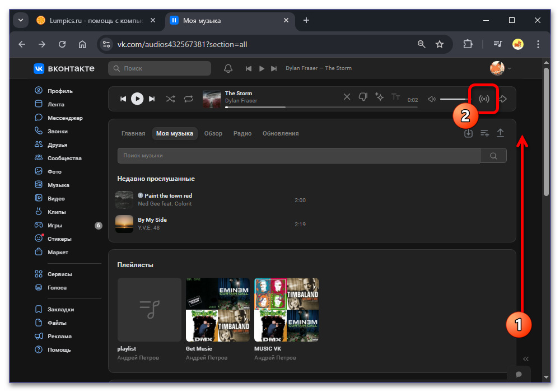This screenshot has height=392, width=560.
Task: Play previous track in top header
Action: [249, 68]
